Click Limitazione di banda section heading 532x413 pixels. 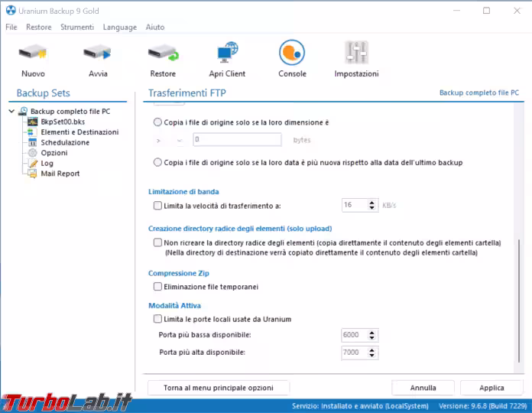183,192
